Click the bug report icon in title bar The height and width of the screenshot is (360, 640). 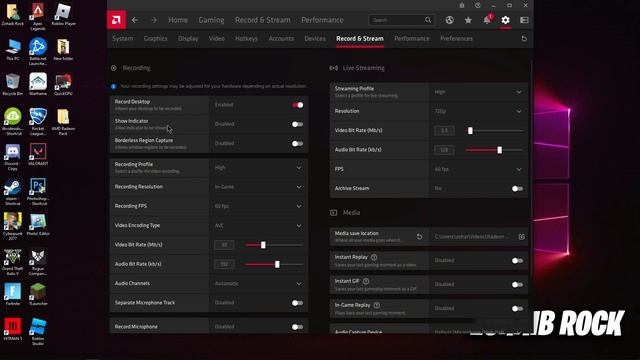click(462, 5)
